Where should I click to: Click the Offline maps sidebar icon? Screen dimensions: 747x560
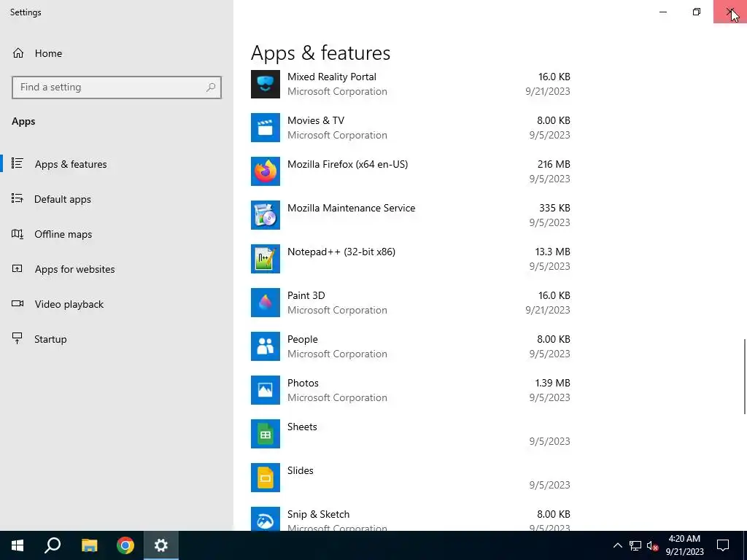(18, 234)
